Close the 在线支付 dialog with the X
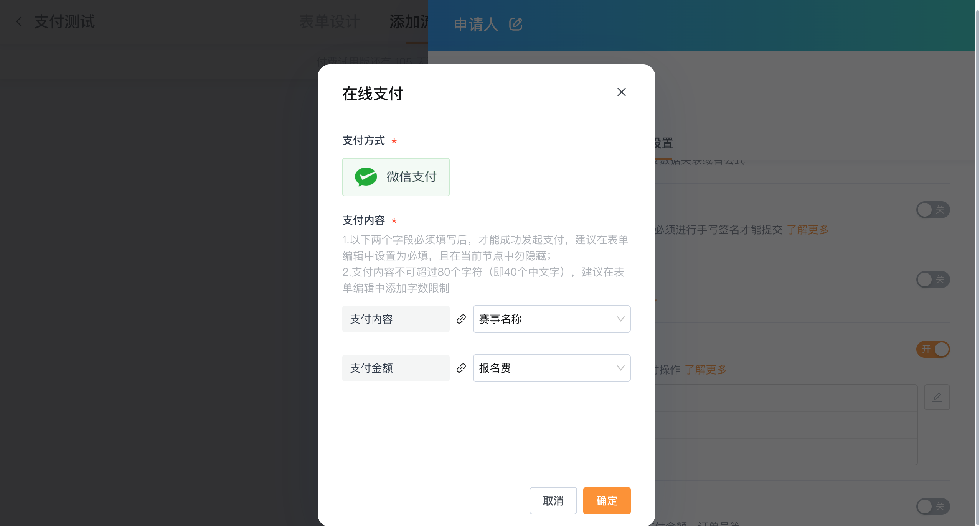The width and height of the screenshot is (980, 526). 621,92
